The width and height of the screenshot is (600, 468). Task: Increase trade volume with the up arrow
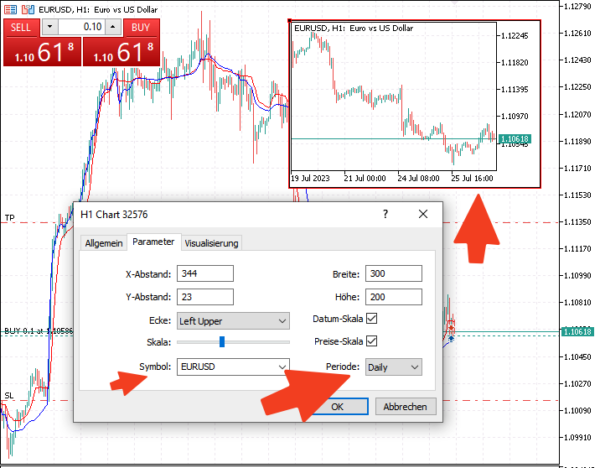tap(113, 27)
